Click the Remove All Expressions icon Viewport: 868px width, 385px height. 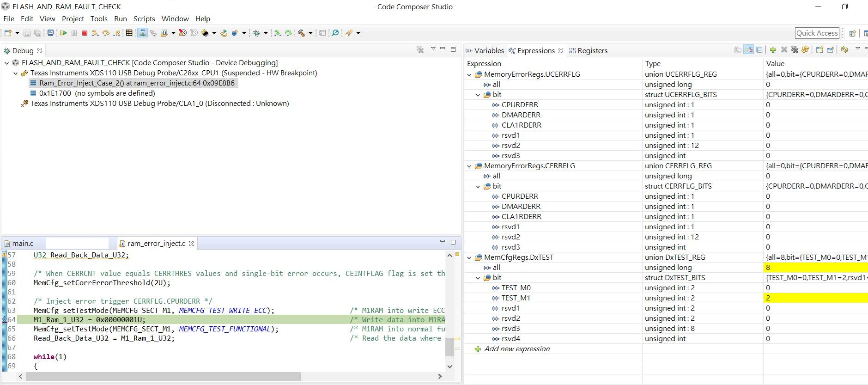pos(795,50)
